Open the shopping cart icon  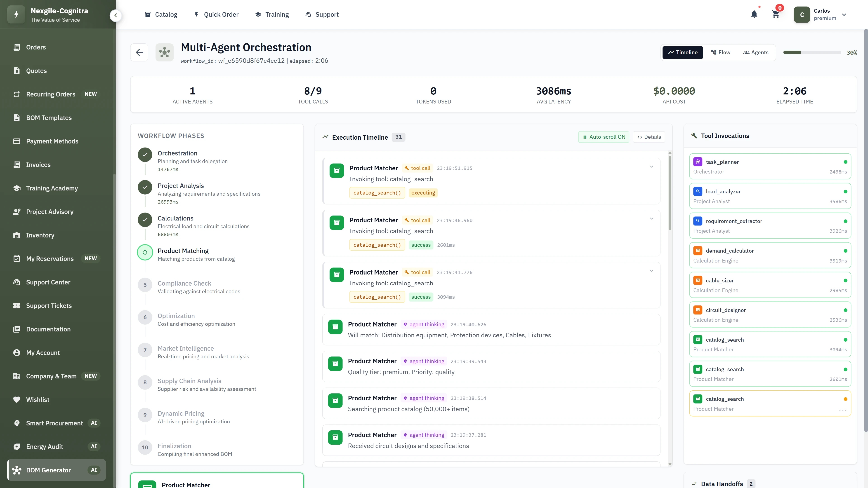(x=775, y=14)
